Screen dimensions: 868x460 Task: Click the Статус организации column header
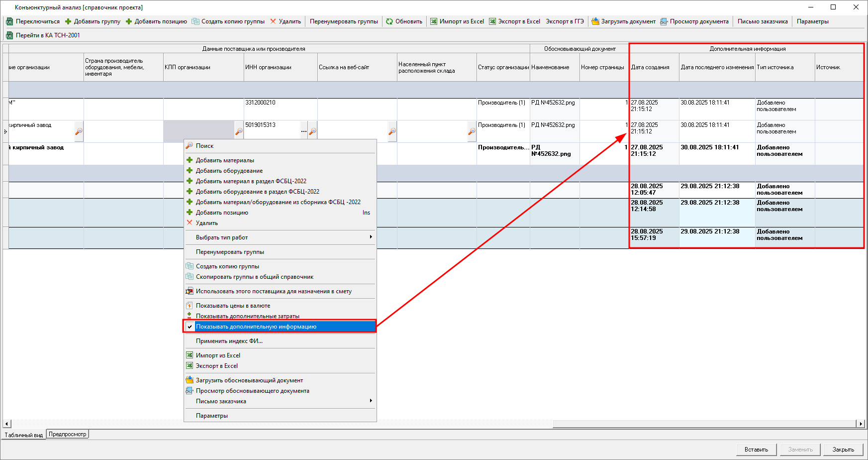pos(503,67)
